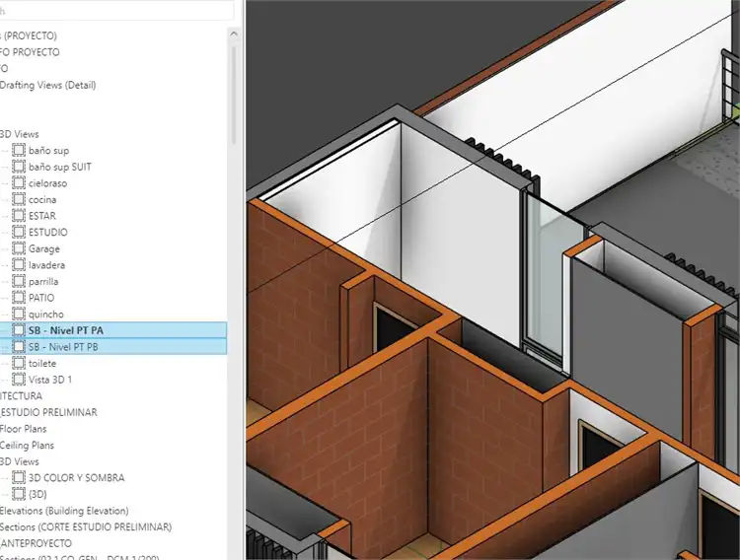Viewport: 740px width, 560px height.
Task: Collapse the upper '3D Views' group
Action: (x=20, y=134)
